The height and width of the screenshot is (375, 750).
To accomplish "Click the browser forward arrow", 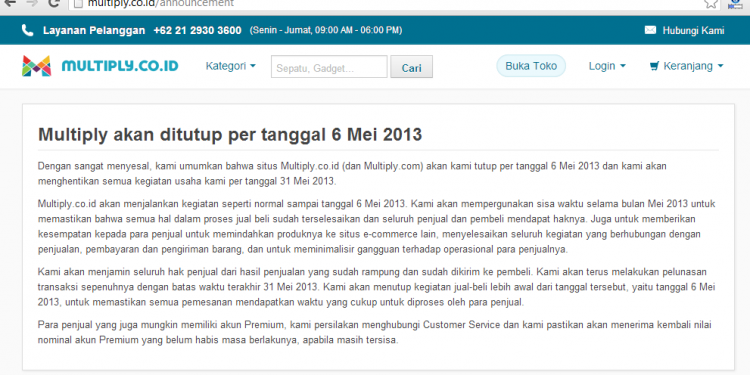I will [x=33, y=2].
